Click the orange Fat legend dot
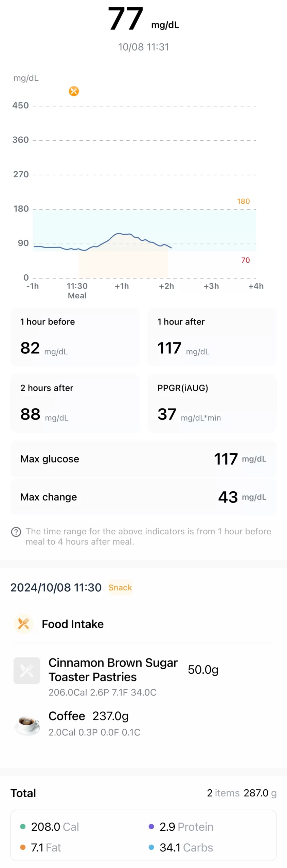This screenshot has height=868, width=287. point(23,847)
